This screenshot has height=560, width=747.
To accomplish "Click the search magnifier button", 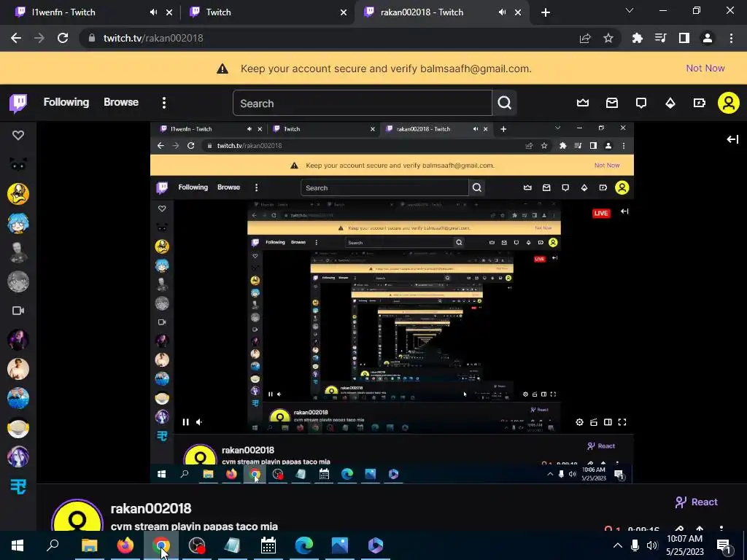I will pos(505,103).
